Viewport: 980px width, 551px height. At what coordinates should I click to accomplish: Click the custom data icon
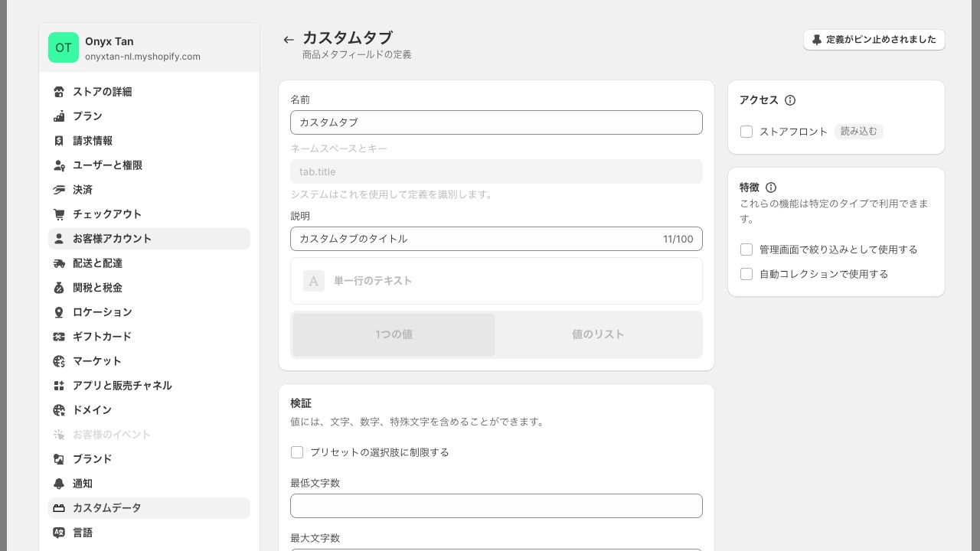(x=59, y=508)
